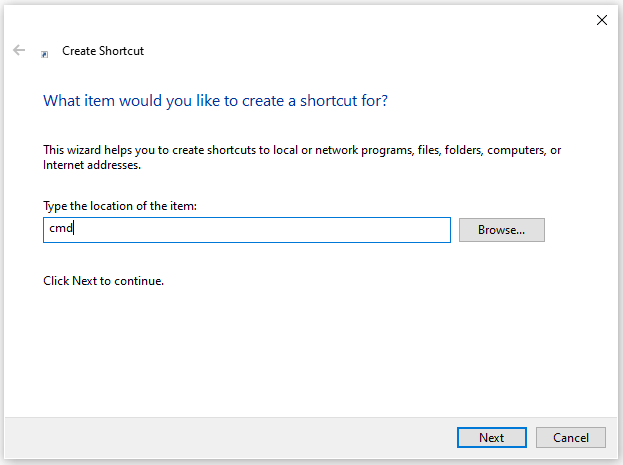Focus the empty area of the location field
This screenshot has height=465, width=623.
[262, 230]
